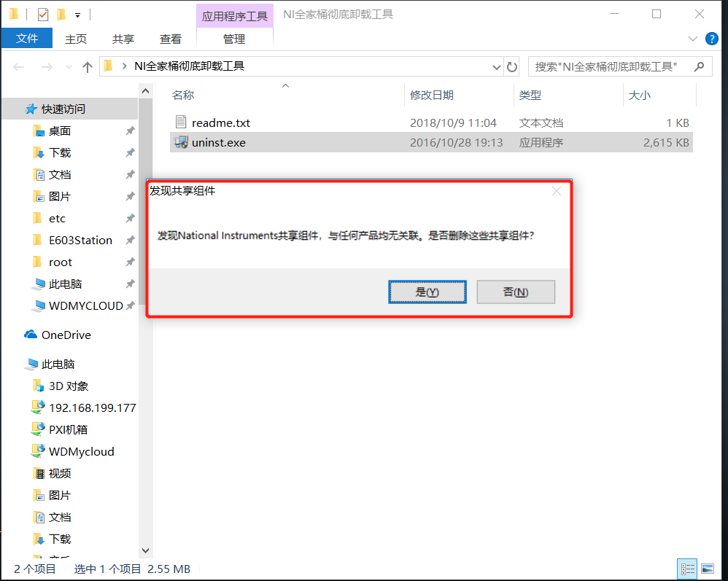Switch to large icons view in status bar
728x581 pixels.
[708, 569]
